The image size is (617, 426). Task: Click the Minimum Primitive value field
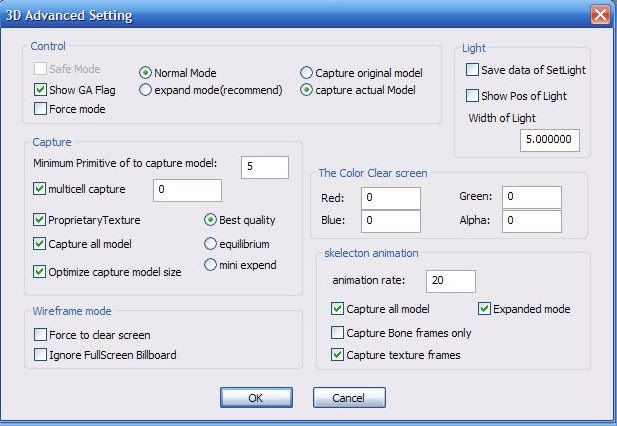pos(264,167)
